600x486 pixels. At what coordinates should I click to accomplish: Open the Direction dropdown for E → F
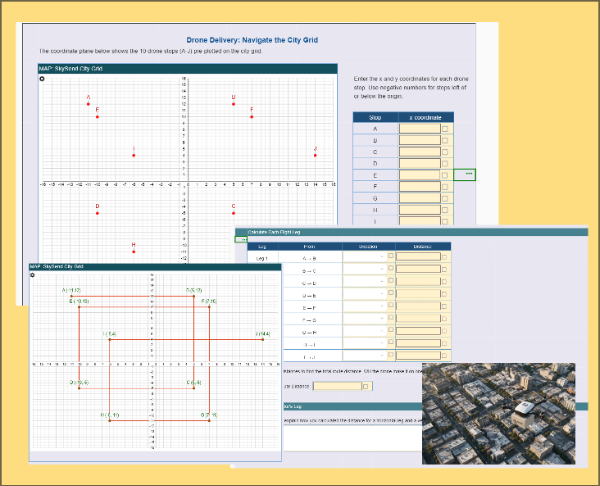coord(365,307)
